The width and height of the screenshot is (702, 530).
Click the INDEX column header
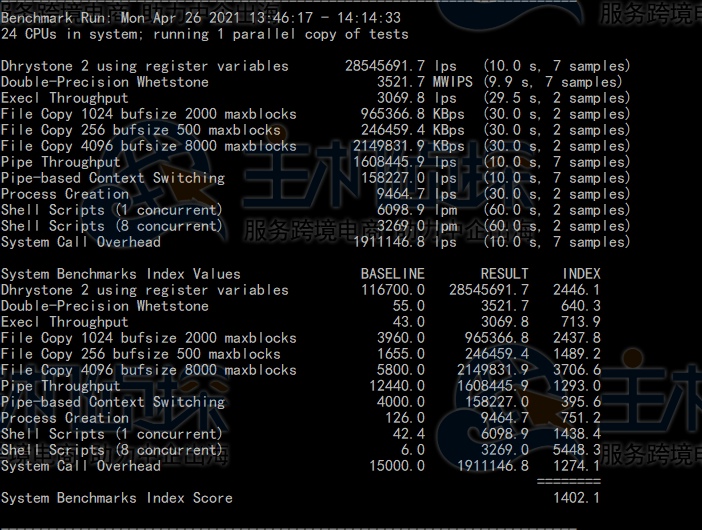tap(581, 274)
